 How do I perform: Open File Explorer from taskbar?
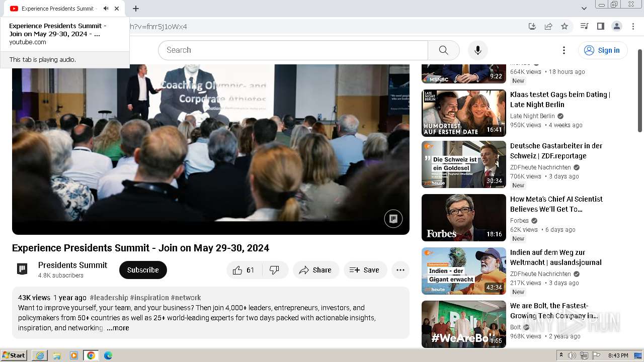point(57,355)
